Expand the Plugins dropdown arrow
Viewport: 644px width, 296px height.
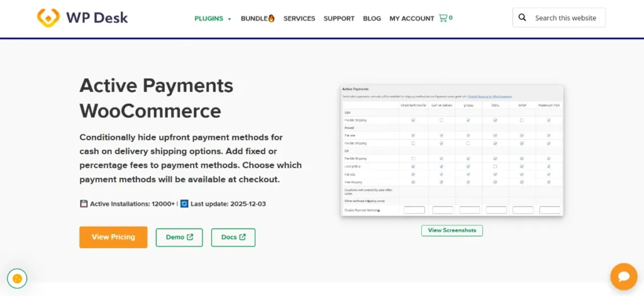(x=229, y=19)
